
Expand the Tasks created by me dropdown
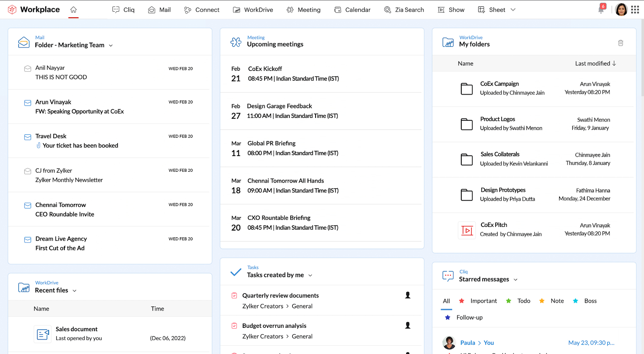click(310, 276)
